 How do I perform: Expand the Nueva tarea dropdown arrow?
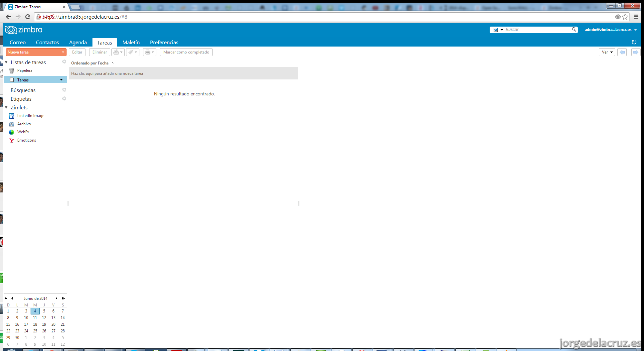(63, 52)
